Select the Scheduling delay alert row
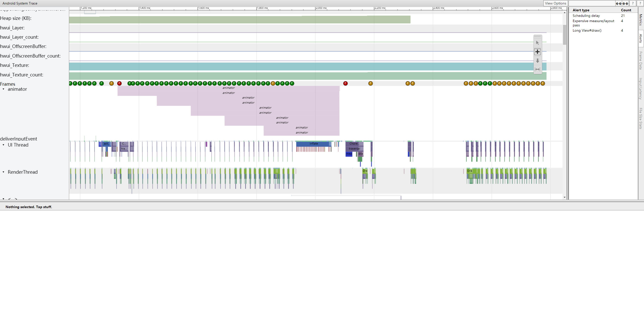This screenshot has width=644, height=326. (x=586, y=16)
